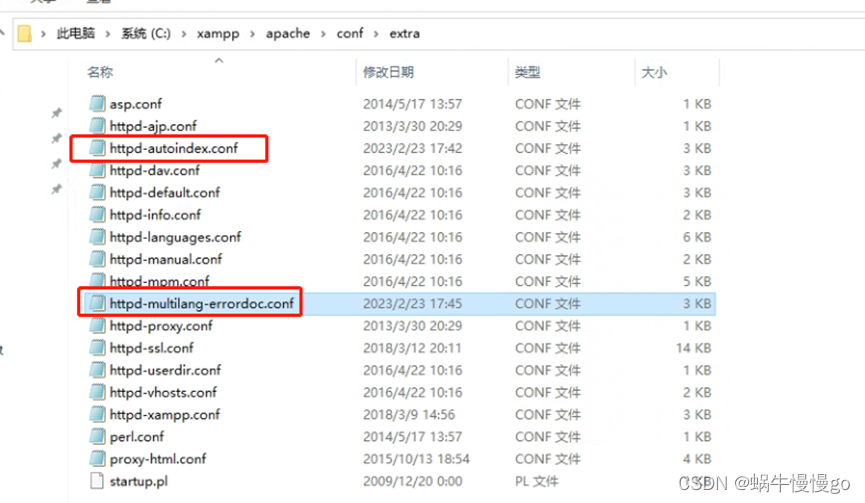Sort files by the 修改日期 column header
Image resolution: width=865 pixels, height=503 pixels.
388,72
